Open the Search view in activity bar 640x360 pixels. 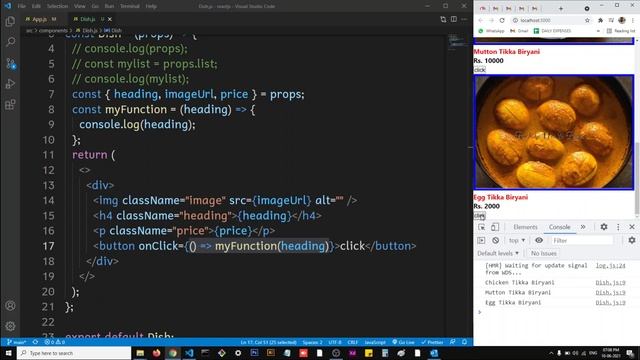pos(10,42)
